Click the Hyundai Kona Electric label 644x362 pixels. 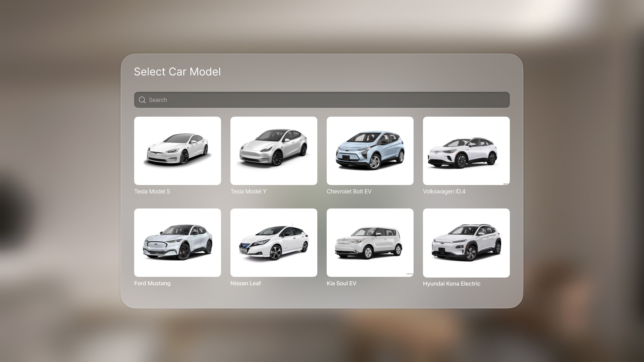point(451,284)
